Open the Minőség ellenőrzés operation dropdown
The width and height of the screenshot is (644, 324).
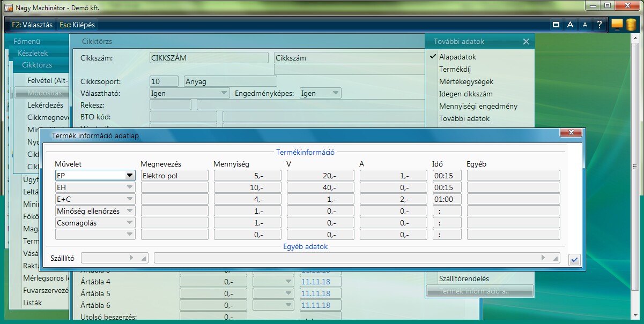point(129,211)
